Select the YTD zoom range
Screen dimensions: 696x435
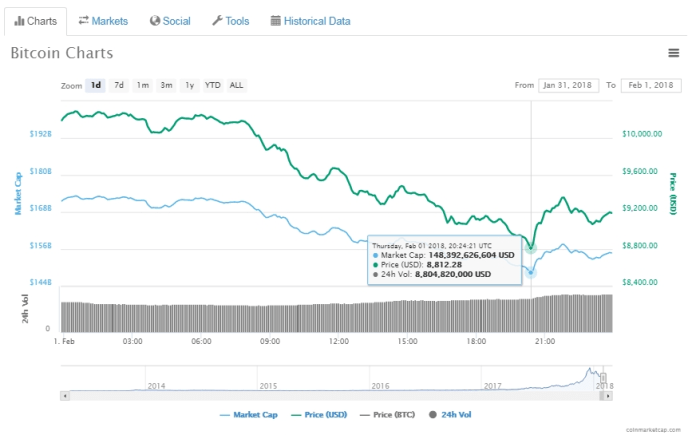[213, 85]
